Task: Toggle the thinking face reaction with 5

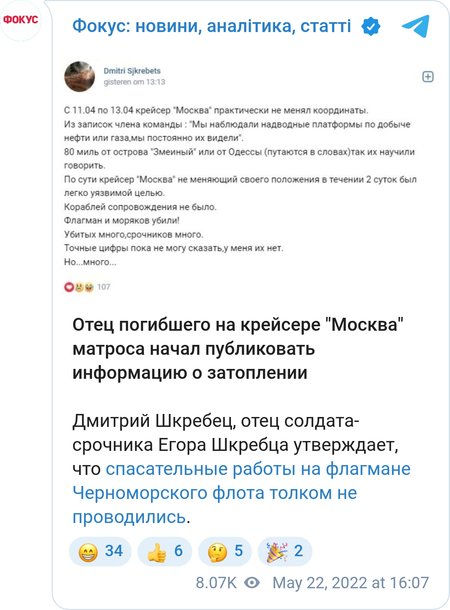Action: pos(225,551)
